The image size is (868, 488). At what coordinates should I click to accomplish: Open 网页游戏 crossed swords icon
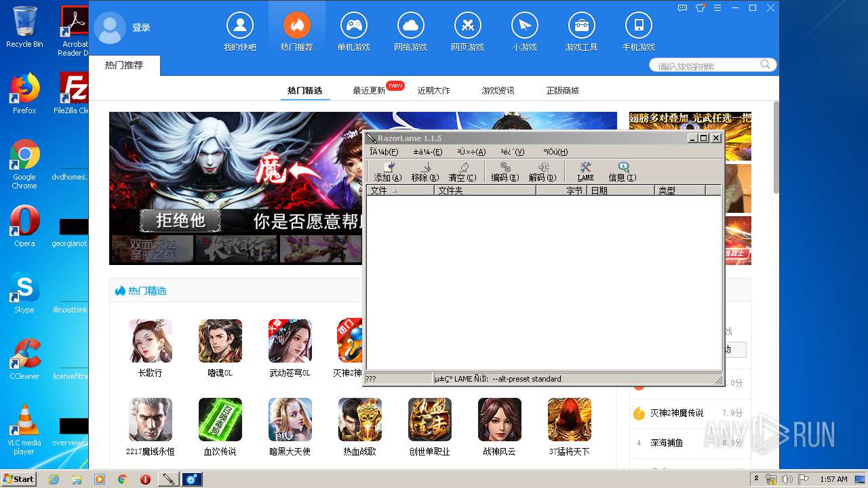pyautogui.click(x=467, y=26)
